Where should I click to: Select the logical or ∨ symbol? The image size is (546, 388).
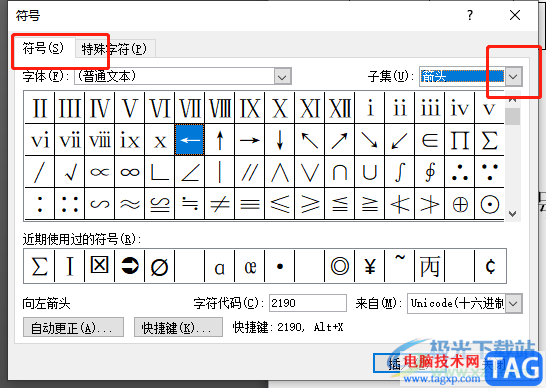tap(309, 172)
